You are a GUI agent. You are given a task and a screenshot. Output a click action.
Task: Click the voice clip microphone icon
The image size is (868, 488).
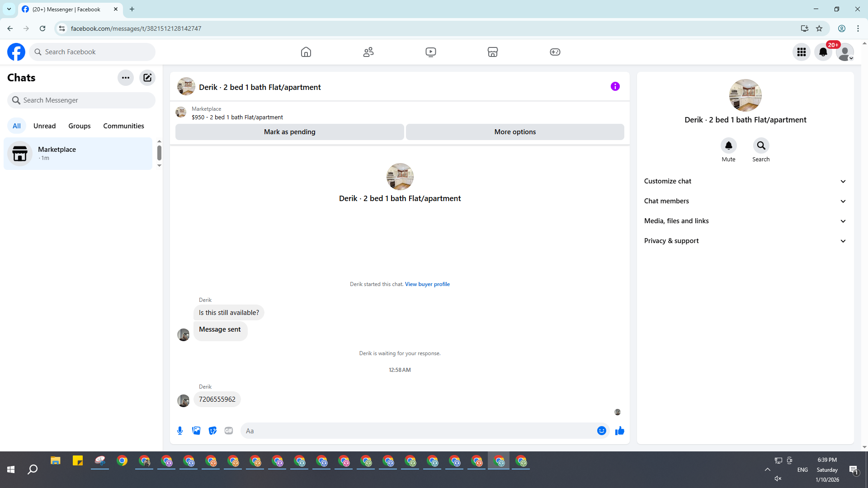[x=180, y=431]
